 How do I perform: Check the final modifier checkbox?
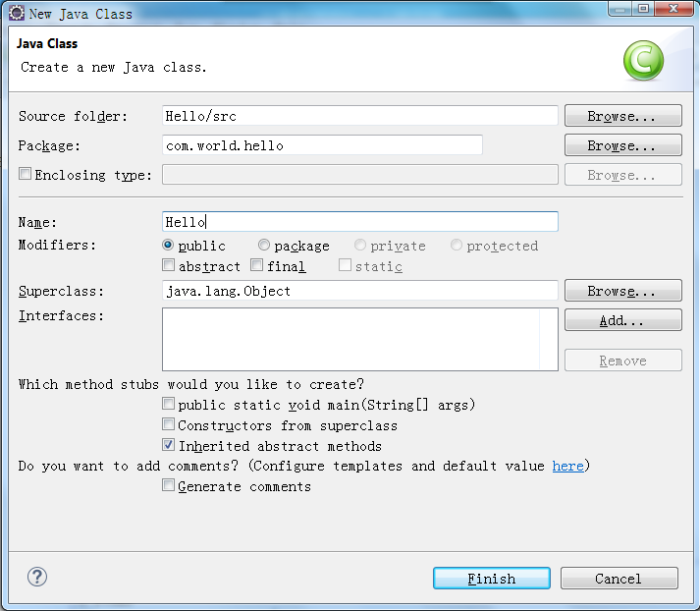tap(256, 265)
